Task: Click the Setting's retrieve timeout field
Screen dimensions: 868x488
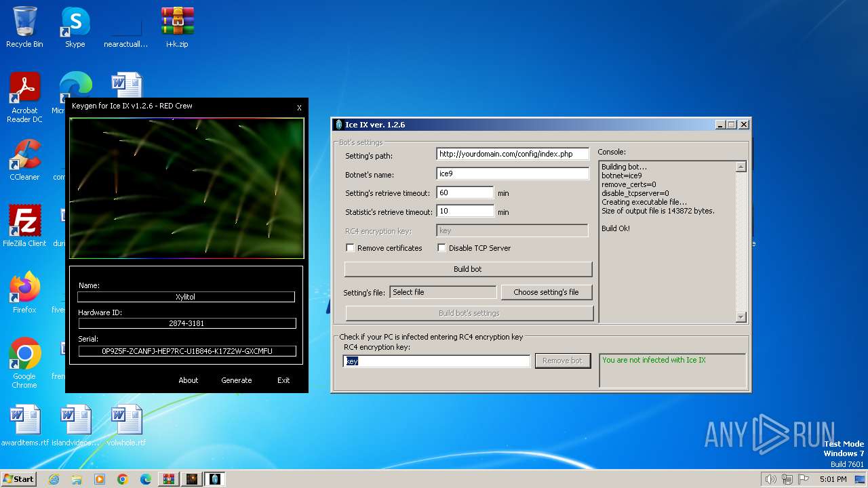Action: click(465, 192)
